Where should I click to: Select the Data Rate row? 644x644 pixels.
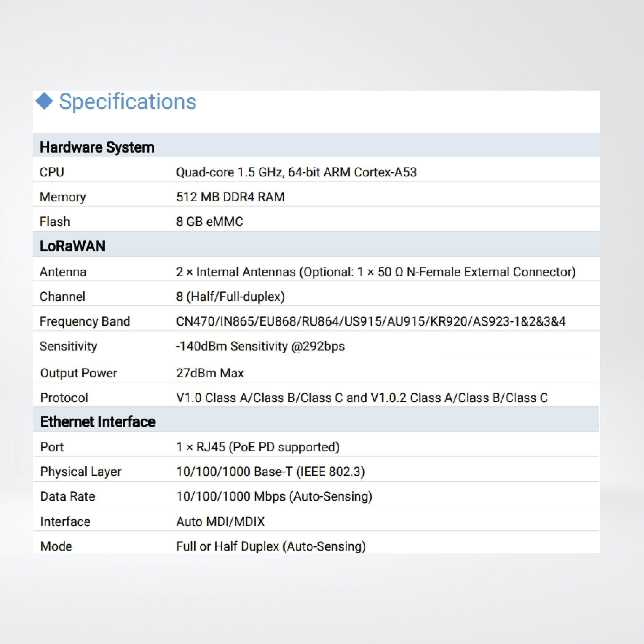(67, 496)
